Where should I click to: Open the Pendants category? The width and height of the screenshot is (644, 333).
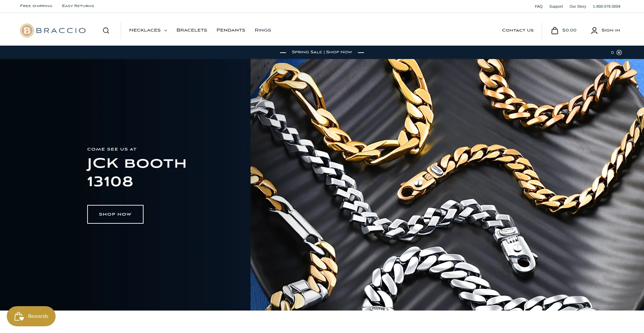point(231,30)
